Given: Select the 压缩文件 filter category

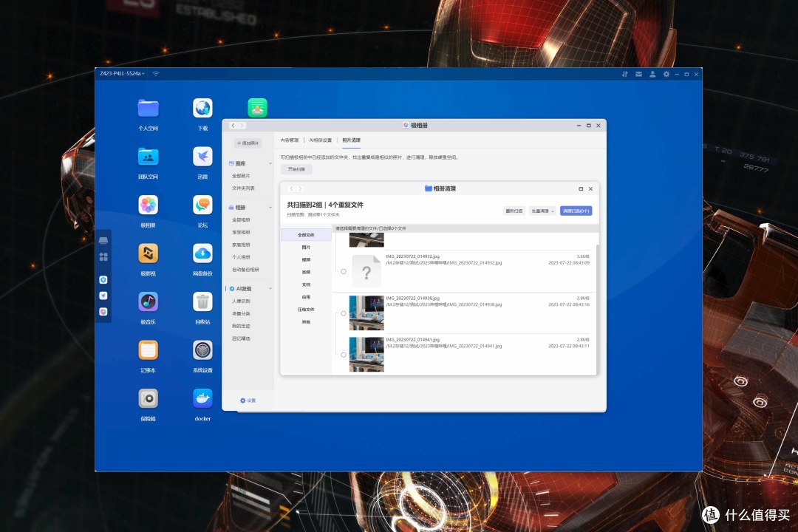Looking at the screenshot, I should 306,310.
